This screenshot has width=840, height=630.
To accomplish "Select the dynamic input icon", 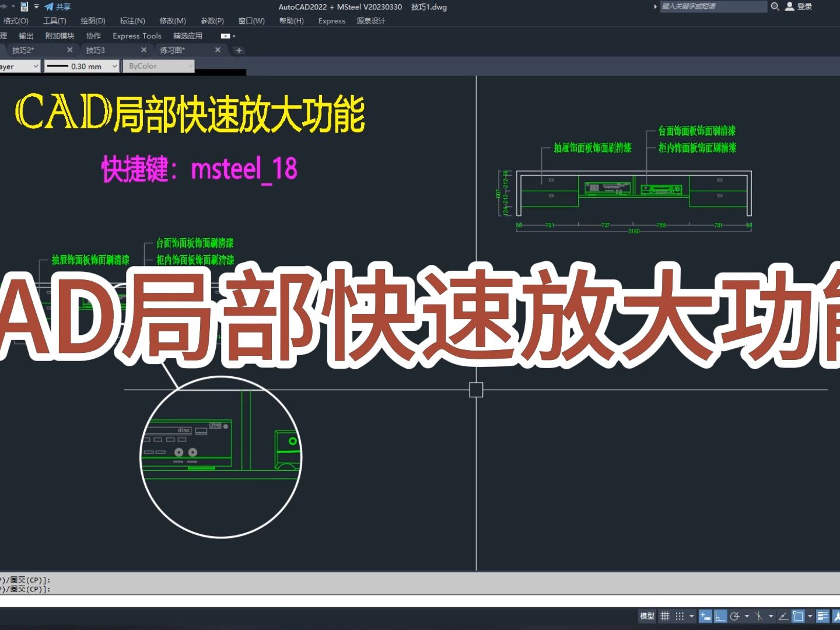I will (706, 616).
